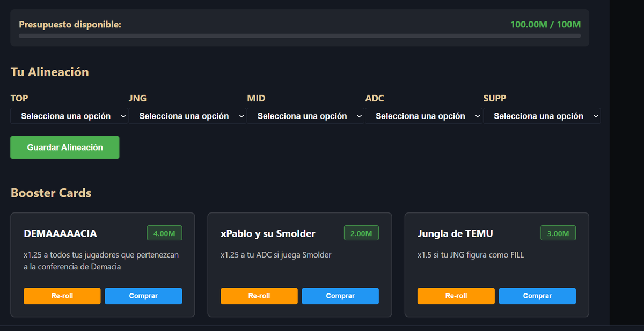Re-roll the DEMAAAAACIA booster card
644x331 pixels.
62,296
